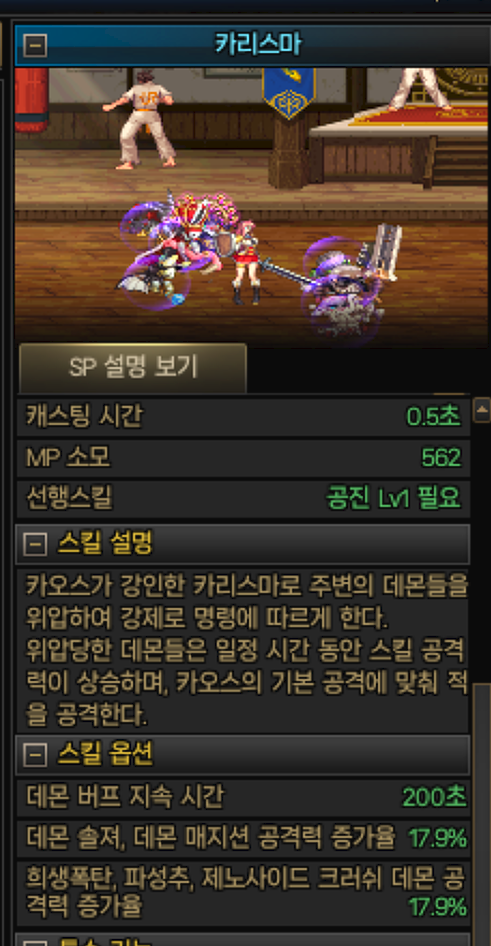Viewport: 491px width, 946px height.
Task: Click the pink-haired character in the preview
Action: pos(247,262)
